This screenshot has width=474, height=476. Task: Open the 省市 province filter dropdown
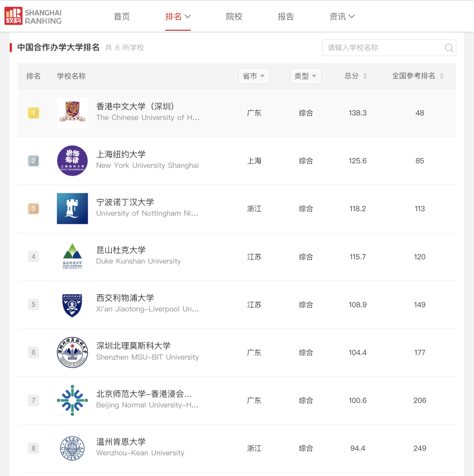click(x=254, y=76)
